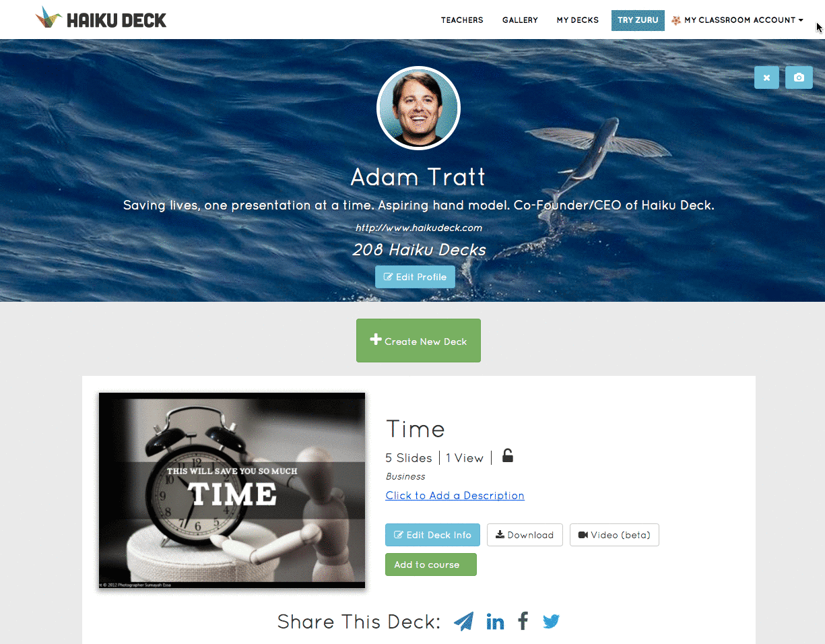The width and height of the screenshot is (825, 644).
Task: Share the deck via Facebook icon
Action: pyautogui.click(x=523, y=620)
